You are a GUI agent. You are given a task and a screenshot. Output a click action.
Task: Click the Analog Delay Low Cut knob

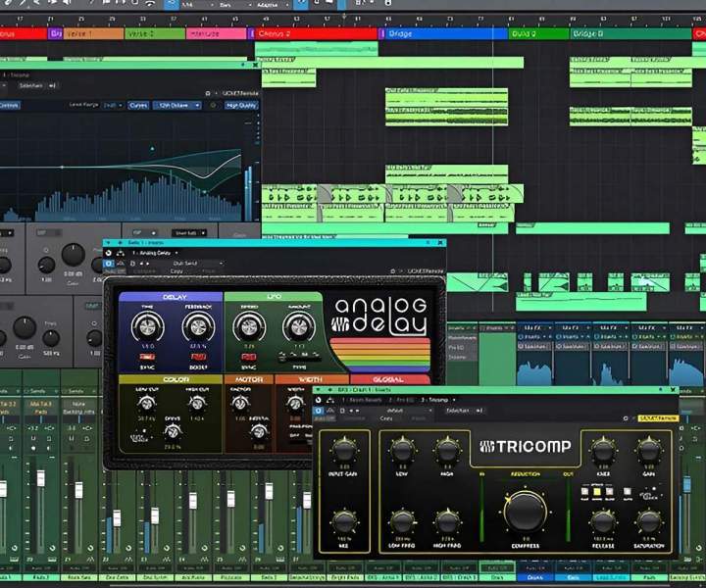147,403
